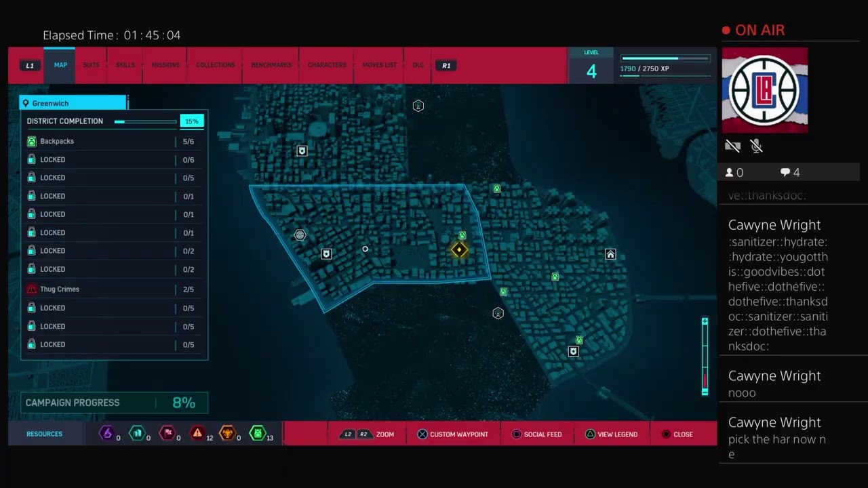Select the police station marker inside Greenwich district
The width and height of the screenshot is (868, 488).
pos(326,254)
